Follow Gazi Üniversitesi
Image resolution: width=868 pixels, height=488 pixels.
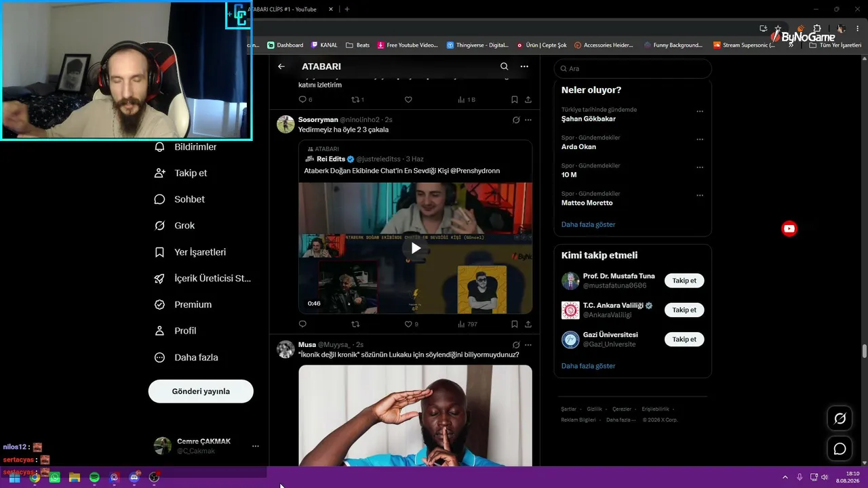click(x=684, y=340)
